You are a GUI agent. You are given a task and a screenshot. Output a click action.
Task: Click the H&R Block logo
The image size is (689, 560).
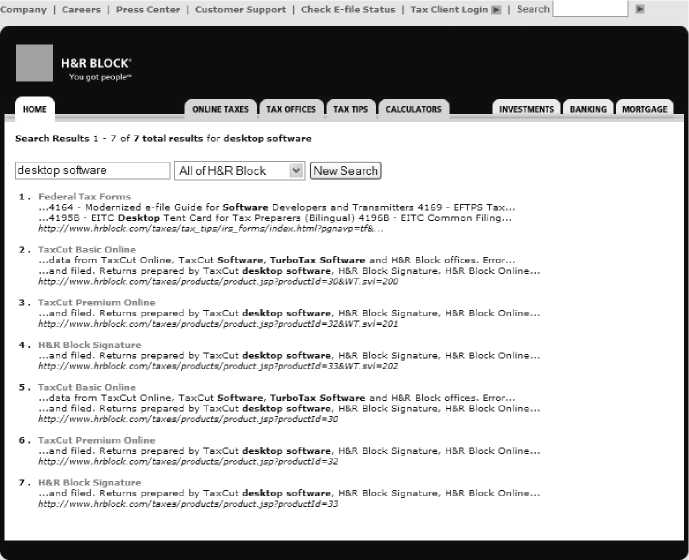75,64
